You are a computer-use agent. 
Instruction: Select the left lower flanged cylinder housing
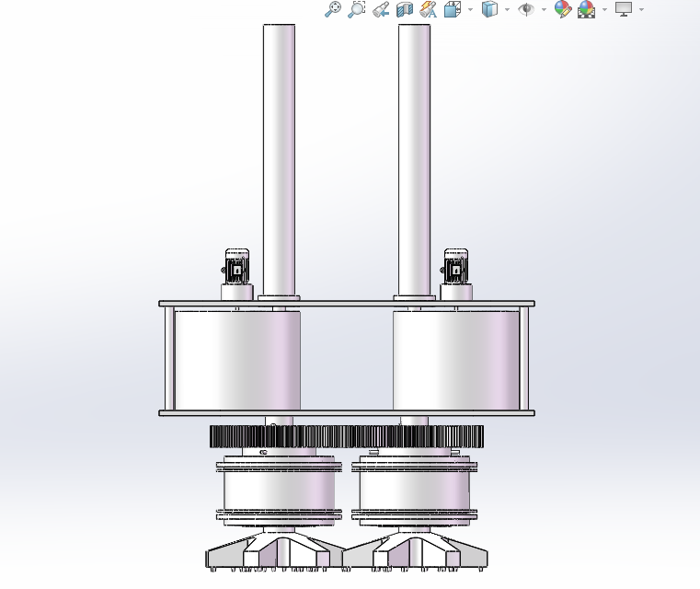coord(279,491)
